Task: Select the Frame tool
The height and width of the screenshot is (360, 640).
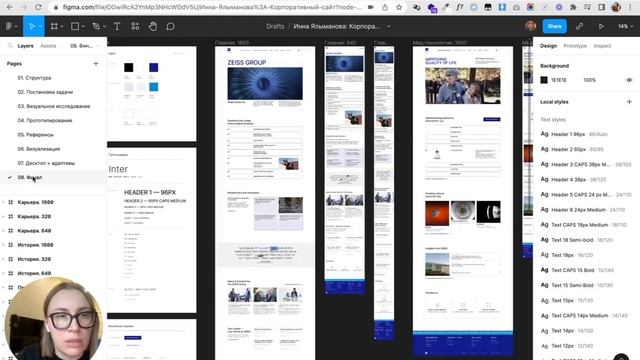Action: coord(54,26)
